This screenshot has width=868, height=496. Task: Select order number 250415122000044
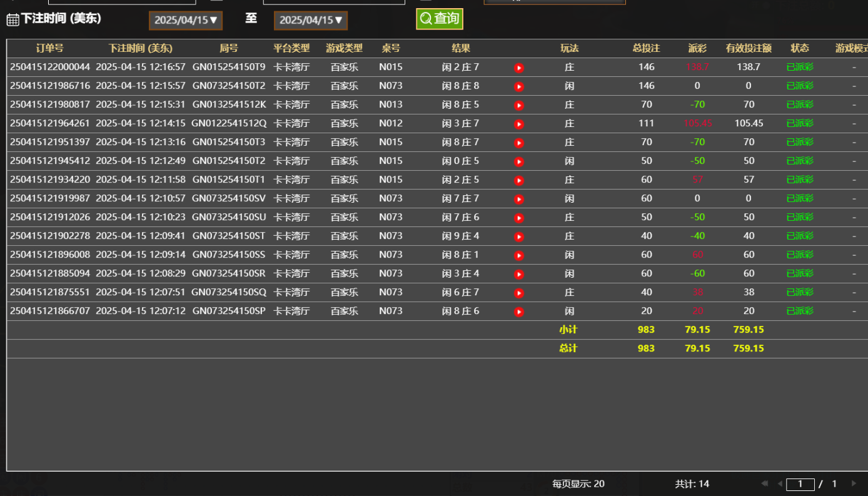coord(50,67)
